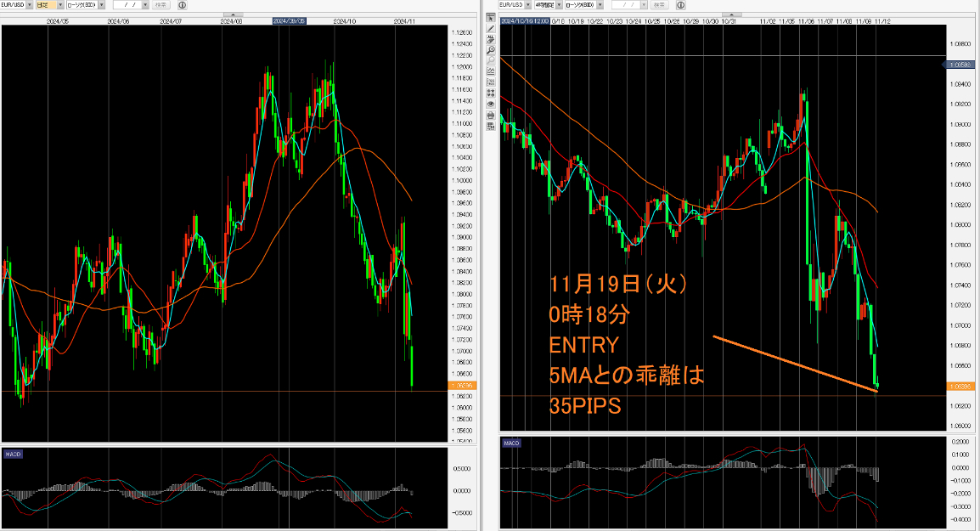The height and width of the screenshot is (531, 980).
Task: Click the grid numbers display icon
Action: click(491, 82)
